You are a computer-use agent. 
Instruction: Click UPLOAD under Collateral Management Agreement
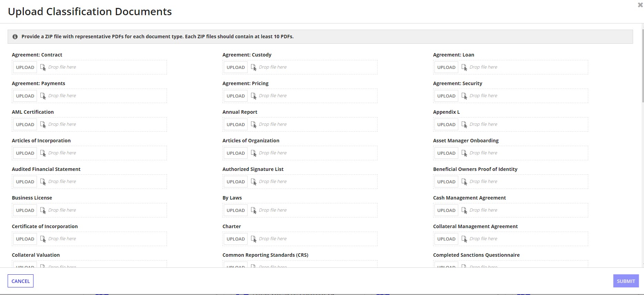pos(446,239)
